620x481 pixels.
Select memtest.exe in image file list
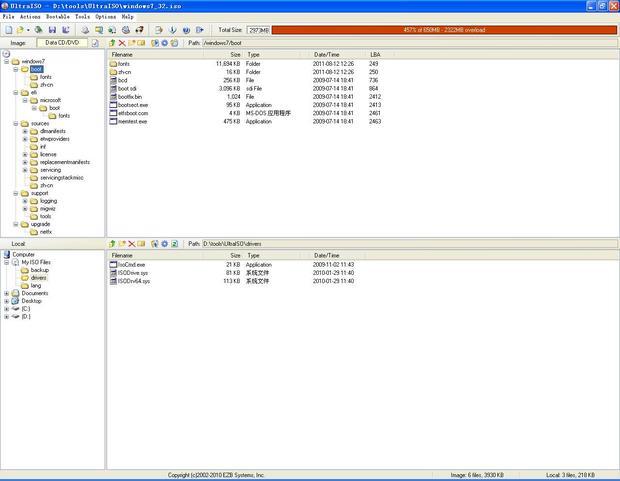(x=132, y=122)
